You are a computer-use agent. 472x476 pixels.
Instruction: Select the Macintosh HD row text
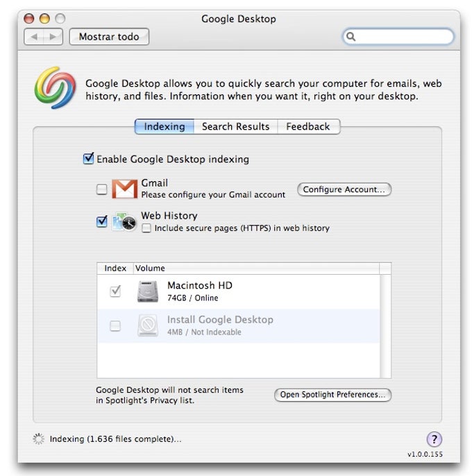(200, 285)
